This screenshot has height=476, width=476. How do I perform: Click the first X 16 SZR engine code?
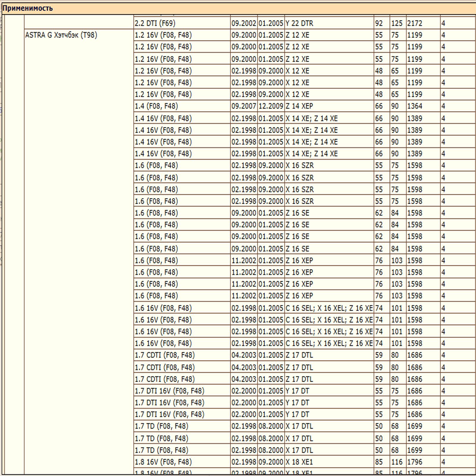pos(329,165)
